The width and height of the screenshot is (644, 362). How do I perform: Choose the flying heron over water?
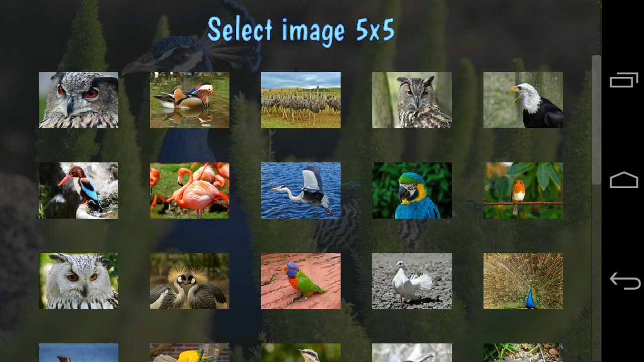[x=301, y=191]
